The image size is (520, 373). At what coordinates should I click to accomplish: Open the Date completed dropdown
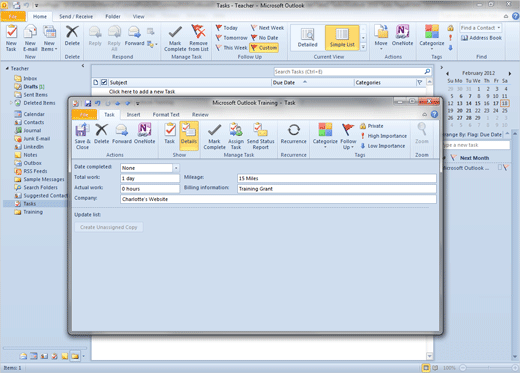176,168
